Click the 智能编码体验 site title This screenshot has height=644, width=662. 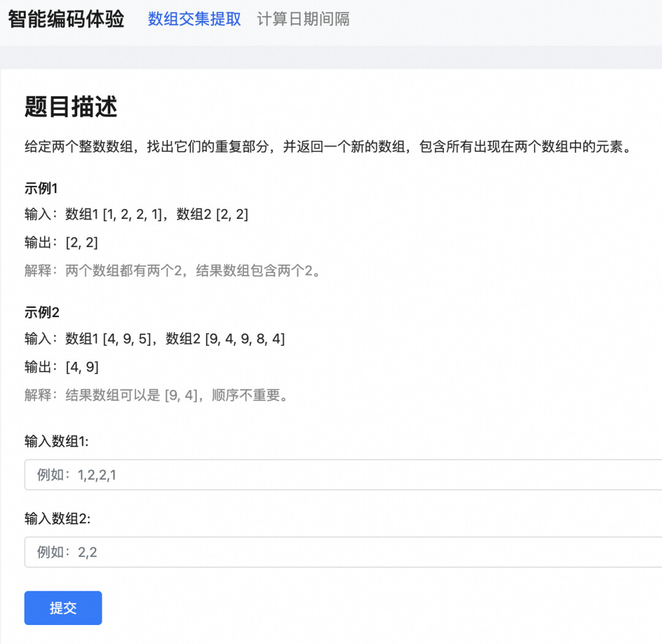(66, 19)
